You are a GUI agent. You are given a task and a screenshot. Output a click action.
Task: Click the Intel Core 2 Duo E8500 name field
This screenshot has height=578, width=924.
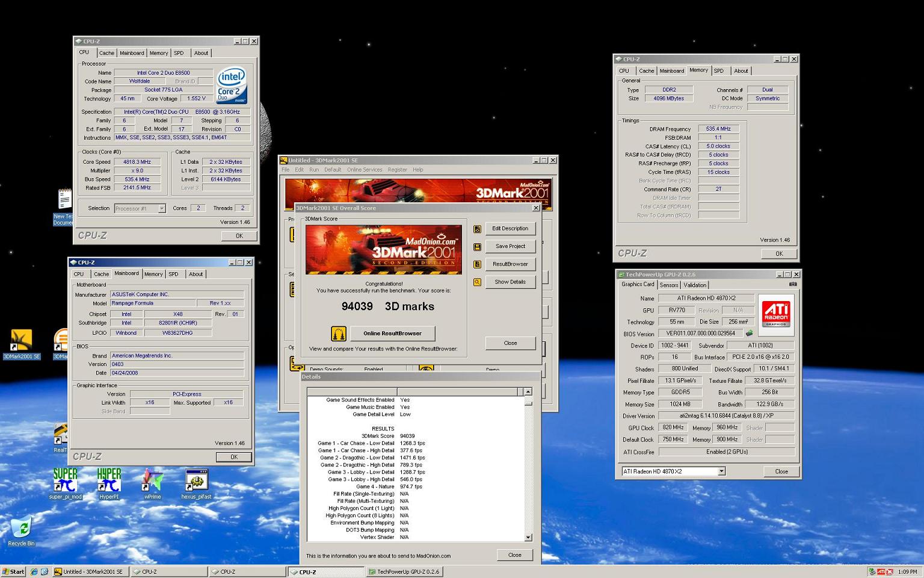(x=163, y=73)
